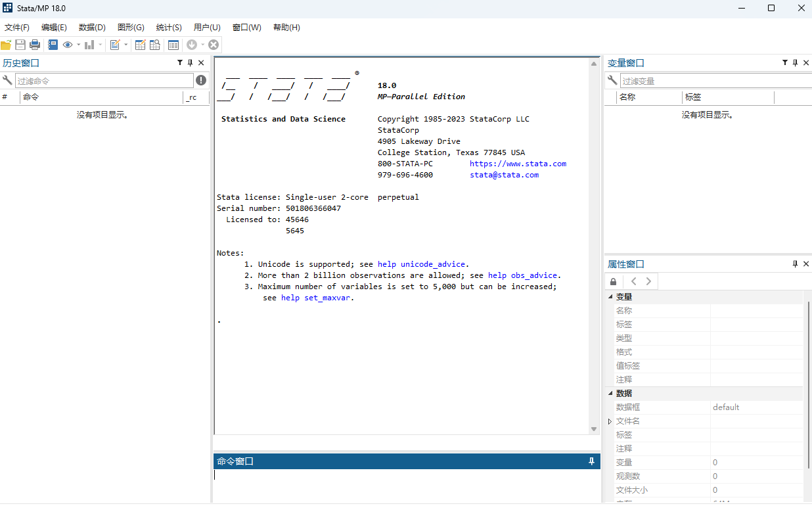812x506 pixels.
Task: Open the Do-file Editor icon
Action: 115,45
